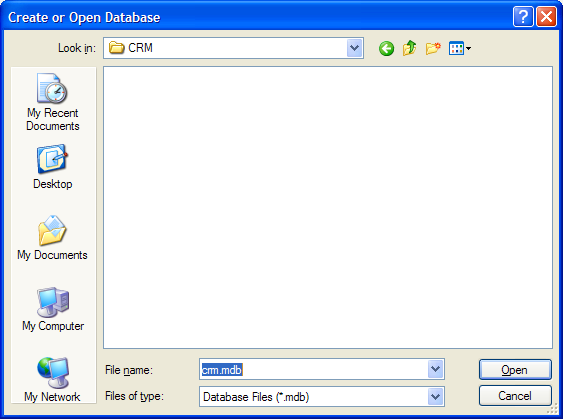Screen dimensions: 563x419
Task: Create a new folder with the toolbar icon
Action: coord(433,48)
